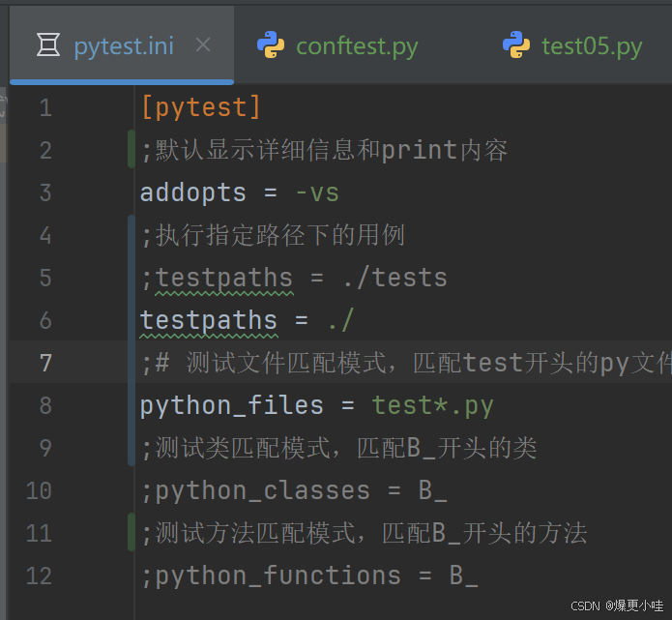Switch to the pytest.ini tab
The width and height of the screenshot is (672, 620).
122,45
